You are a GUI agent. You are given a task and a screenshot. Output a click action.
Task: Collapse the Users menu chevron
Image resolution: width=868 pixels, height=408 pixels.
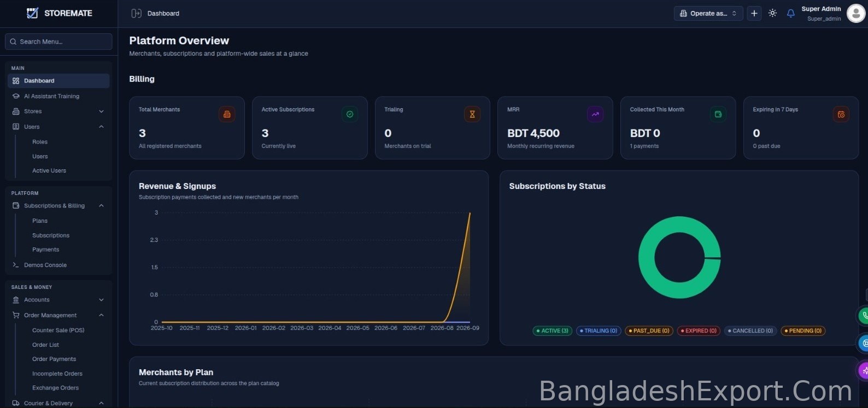[101, 127]
